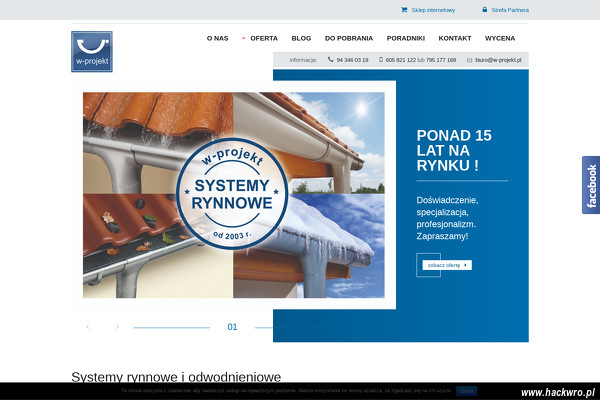Click the Systemy Rynnowe slide image
The width and height of the screenshot is (600, 400).
[x=233, y=195]
